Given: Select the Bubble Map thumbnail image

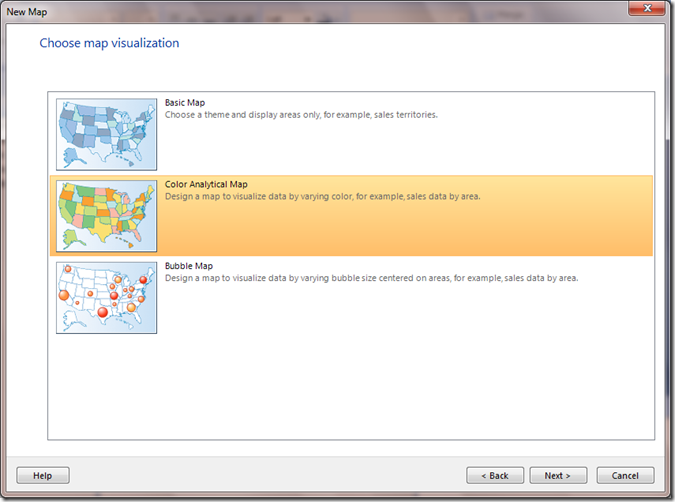Looking at the screenshot, I should [106, 298].
